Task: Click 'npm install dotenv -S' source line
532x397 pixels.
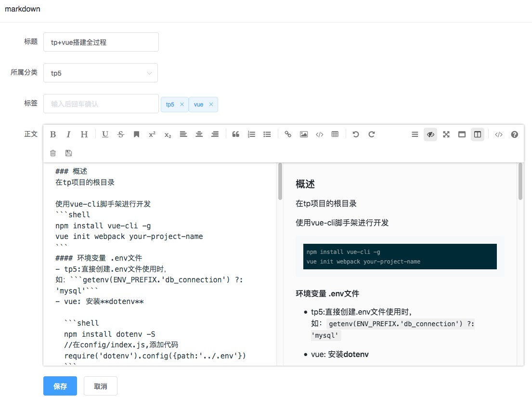Action: 110,334
